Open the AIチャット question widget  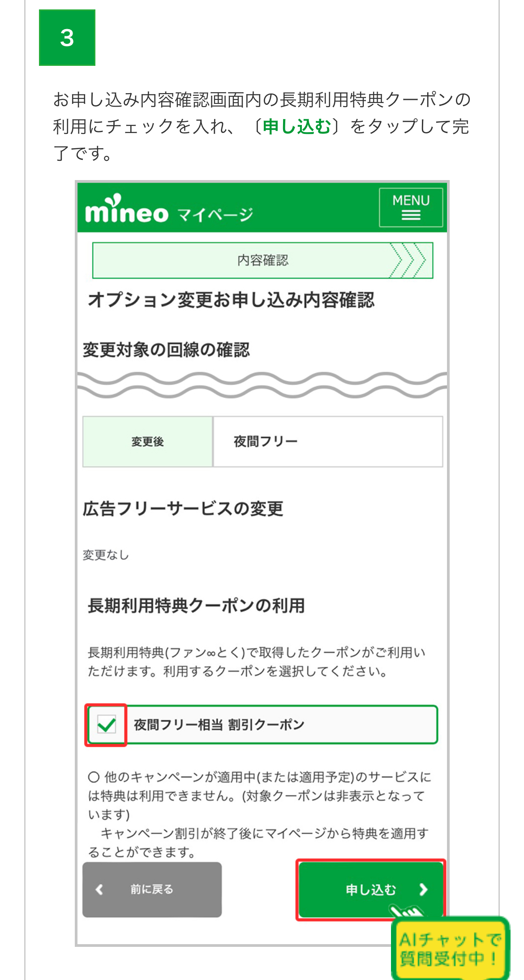(450, 949)
